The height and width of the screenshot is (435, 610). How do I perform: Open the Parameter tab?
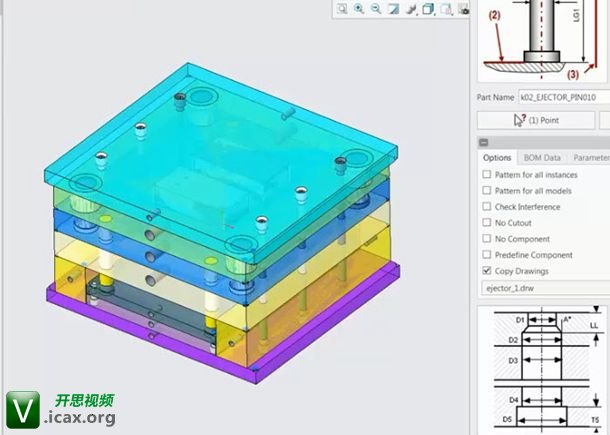[590, 158]
